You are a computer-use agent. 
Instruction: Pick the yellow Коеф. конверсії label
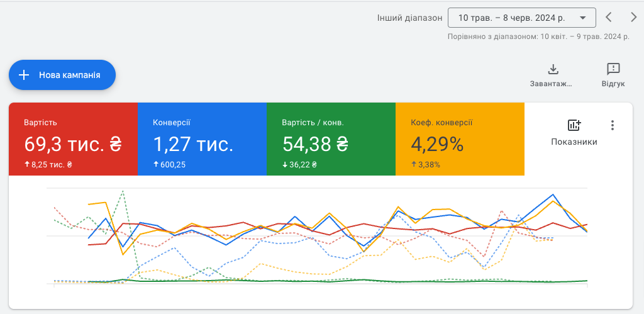(x=441, y=122)
